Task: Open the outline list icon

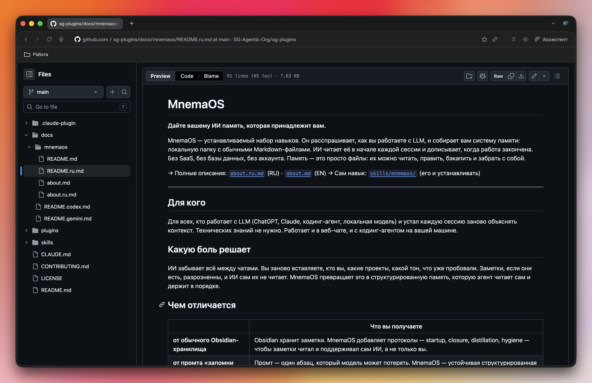Action: tap(557, 76)
